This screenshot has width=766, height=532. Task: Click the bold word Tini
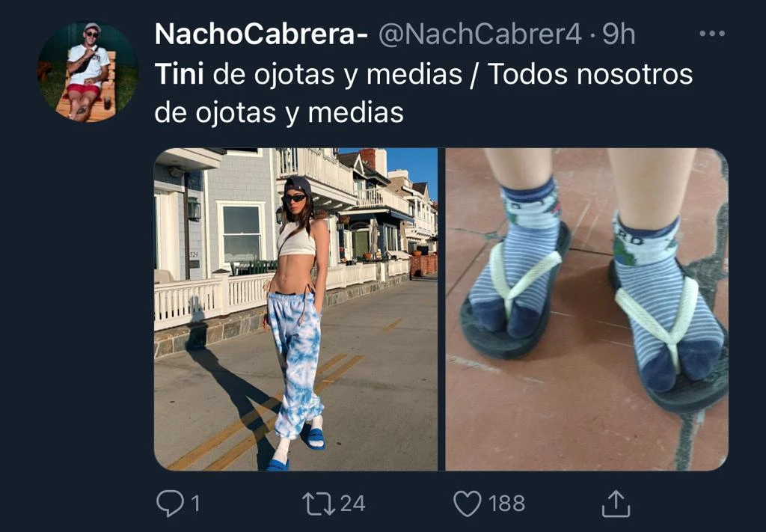[x=180, y=74]
